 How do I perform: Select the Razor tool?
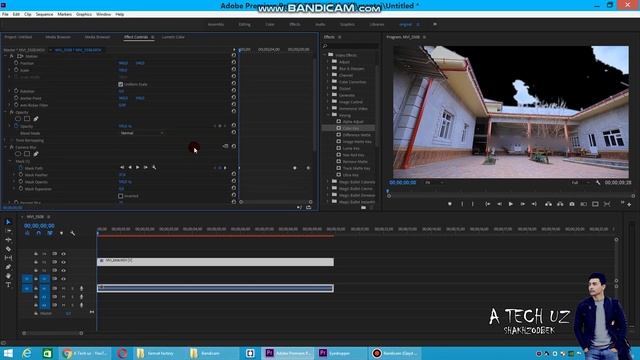click(8, 249)
